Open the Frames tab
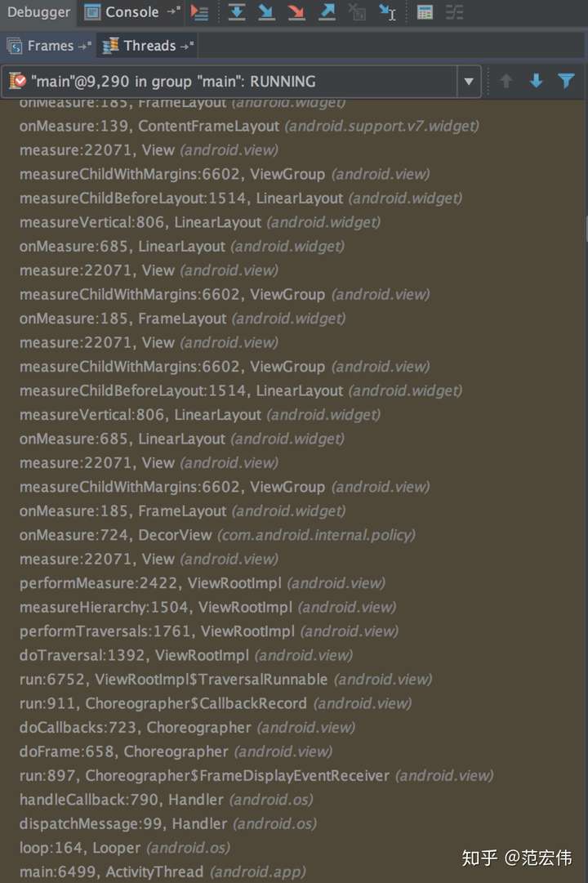This screenshot has height=883, width=588. tap(49, 46)
